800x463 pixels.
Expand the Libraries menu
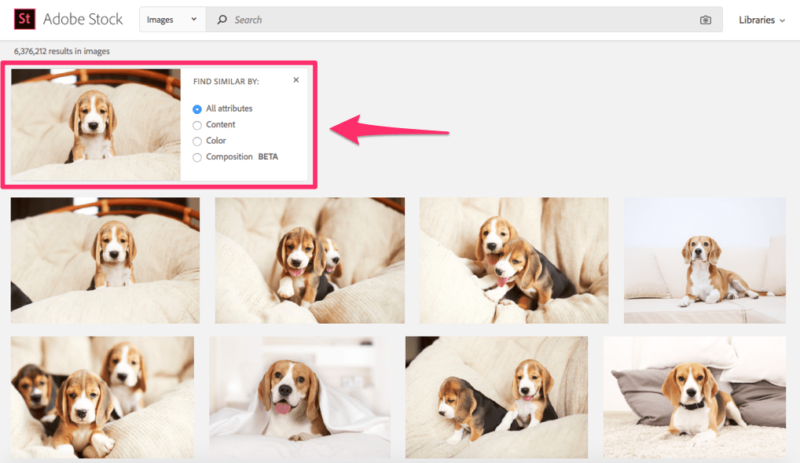coord(761,20)
